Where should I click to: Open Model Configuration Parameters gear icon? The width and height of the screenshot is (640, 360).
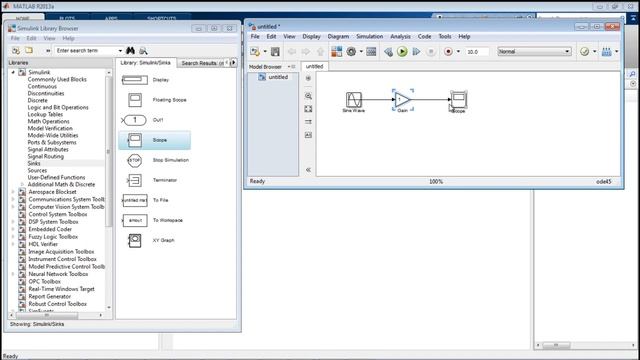351,52
